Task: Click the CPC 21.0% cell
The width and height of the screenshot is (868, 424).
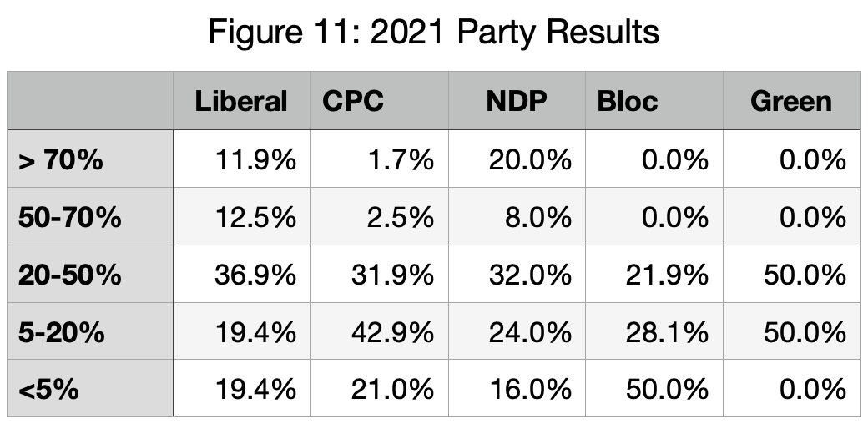Action: 393,389
